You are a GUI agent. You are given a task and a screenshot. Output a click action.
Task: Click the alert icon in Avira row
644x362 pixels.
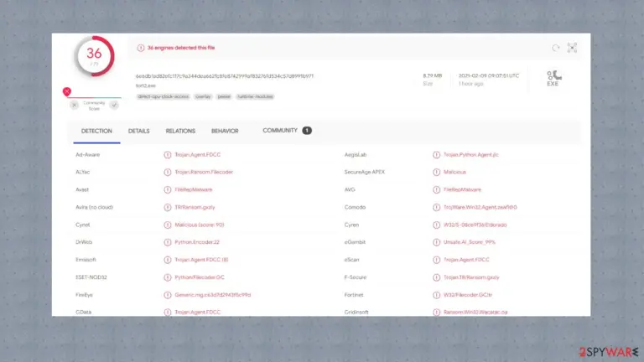point(167,207)
